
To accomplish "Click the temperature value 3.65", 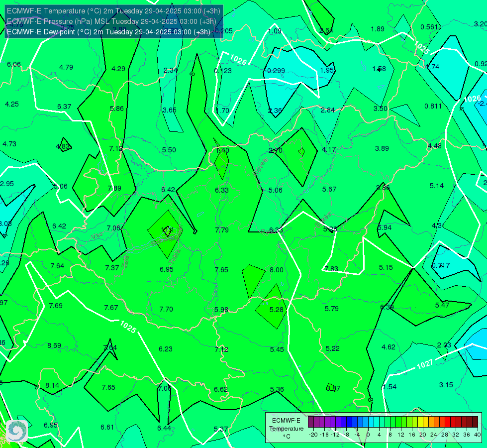I will (x=170, y=110).
